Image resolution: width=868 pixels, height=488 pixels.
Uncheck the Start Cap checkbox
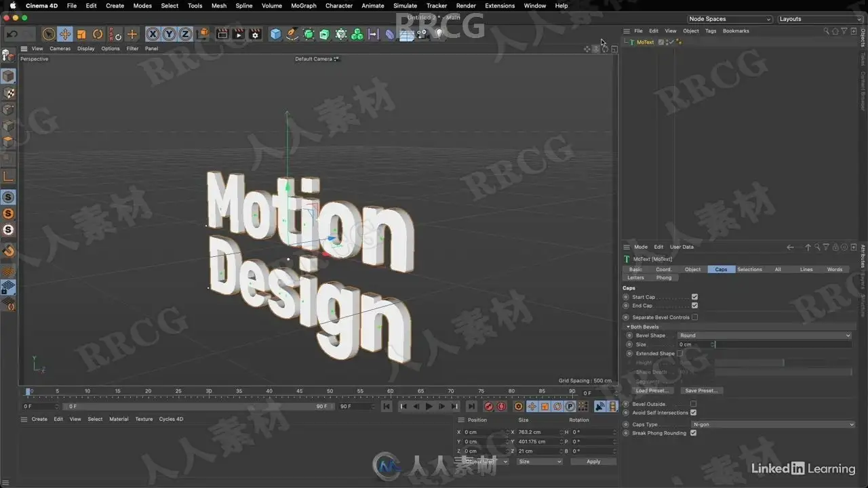(x=694, y=297)
